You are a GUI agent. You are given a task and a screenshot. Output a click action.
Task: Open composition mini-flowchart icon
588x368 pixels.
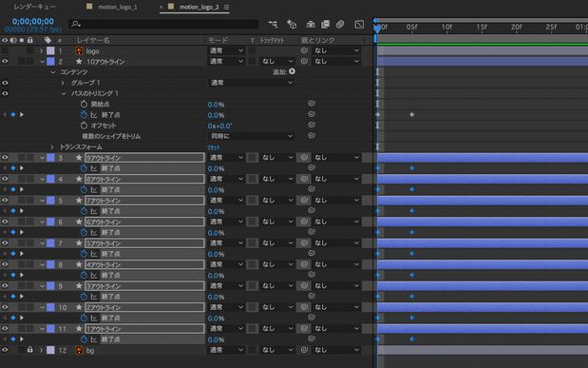pos(273,24)
